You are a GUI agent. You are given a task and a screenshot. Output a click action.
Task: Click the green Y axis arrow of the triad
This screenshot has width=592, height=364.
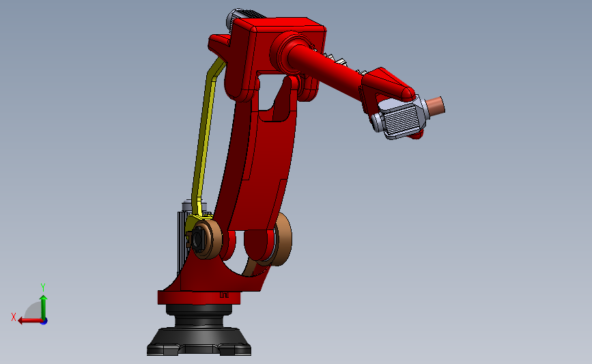44,307
